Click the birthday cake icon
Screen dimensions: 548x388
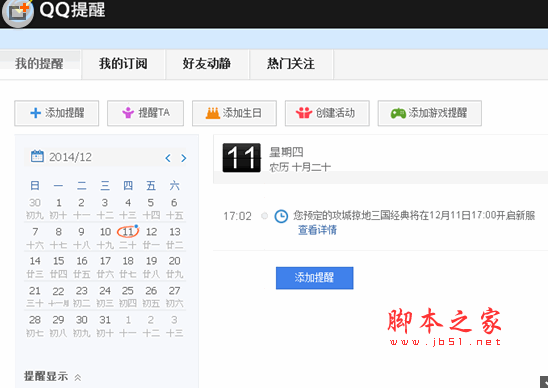(212, 113)
